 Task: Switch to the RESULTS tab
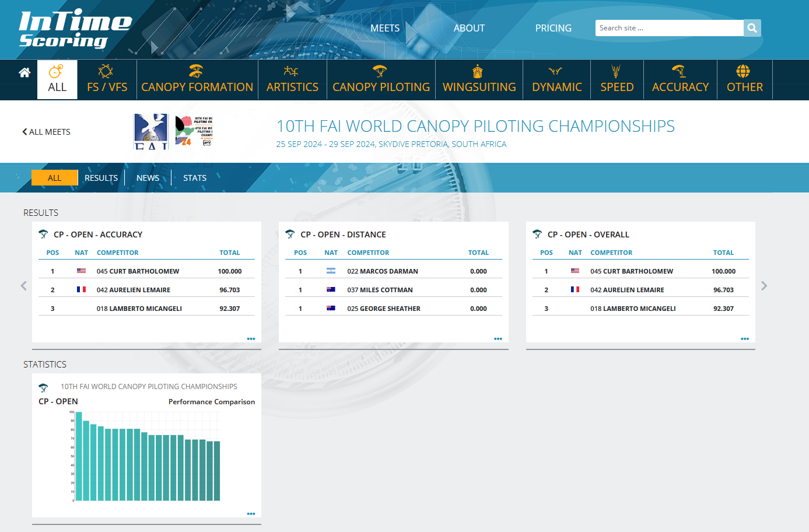(101, 178)
